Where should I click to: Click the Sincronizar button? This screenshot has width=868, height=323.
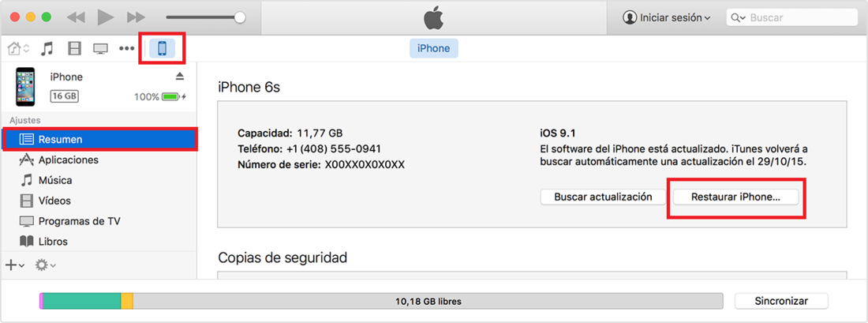[781, 302]
